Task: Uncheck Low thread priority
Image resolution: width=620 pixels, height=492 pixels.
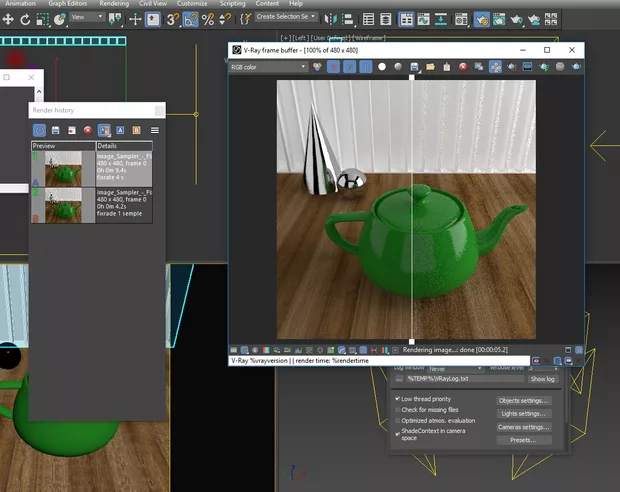Action: click(x=398, y=399)
